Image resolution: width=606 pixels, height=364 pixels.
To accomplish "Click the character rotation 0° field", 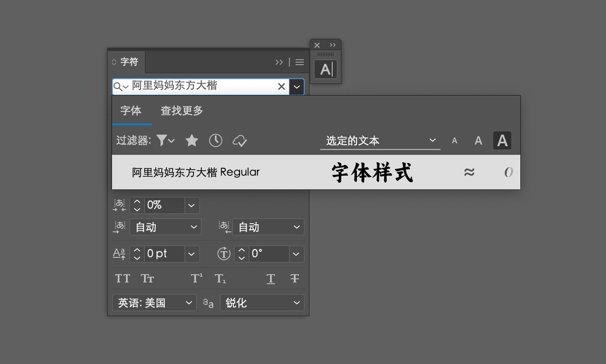I will pos(269,254).
